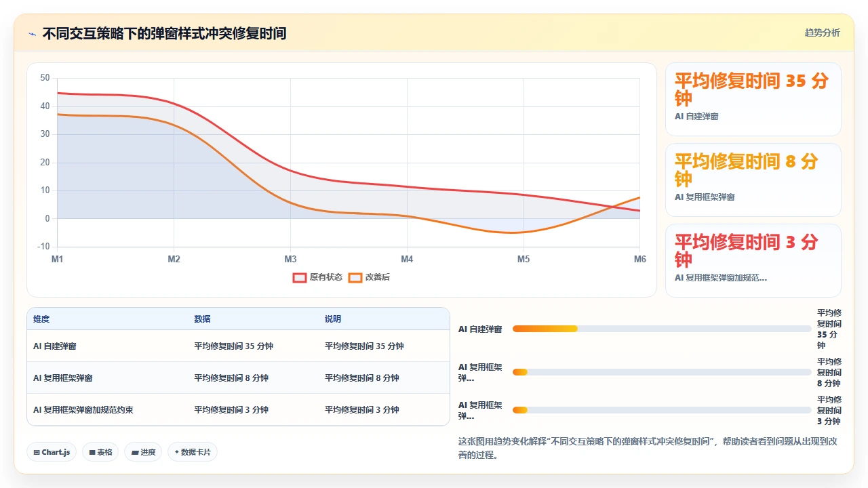Image resolution: width=868 pixels, height=488 pixels.
Task: Toggle the 改善后 legend swatch
Action: (x=355, y=277)
